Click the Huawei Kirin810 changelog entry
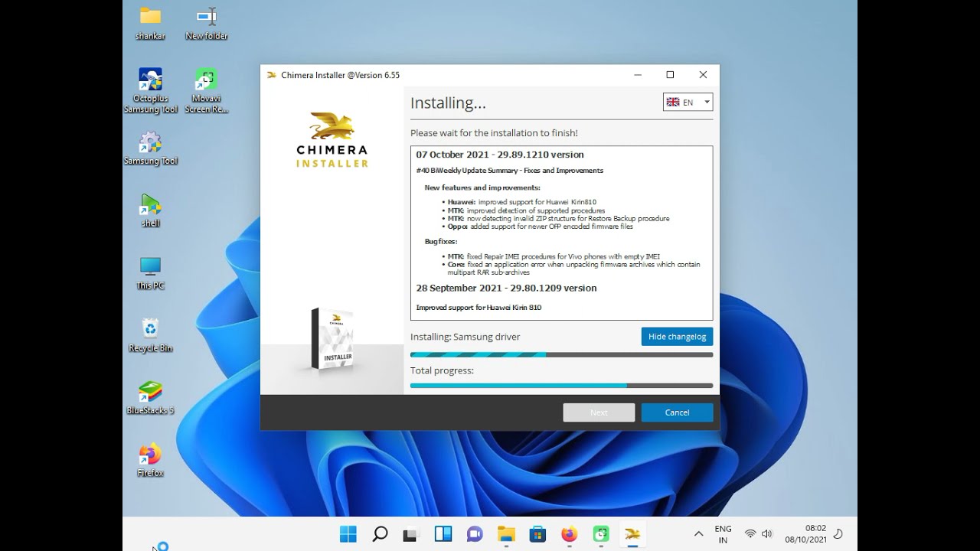The height and width of the screenshot is (551, 980). 521,202
